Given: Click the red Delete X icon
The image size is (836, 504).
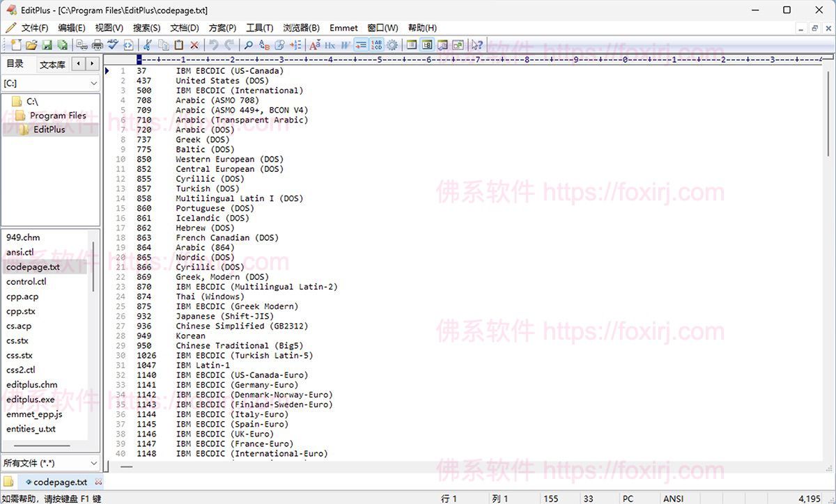Looking at the screenshot, I should [x=194, y=45].
